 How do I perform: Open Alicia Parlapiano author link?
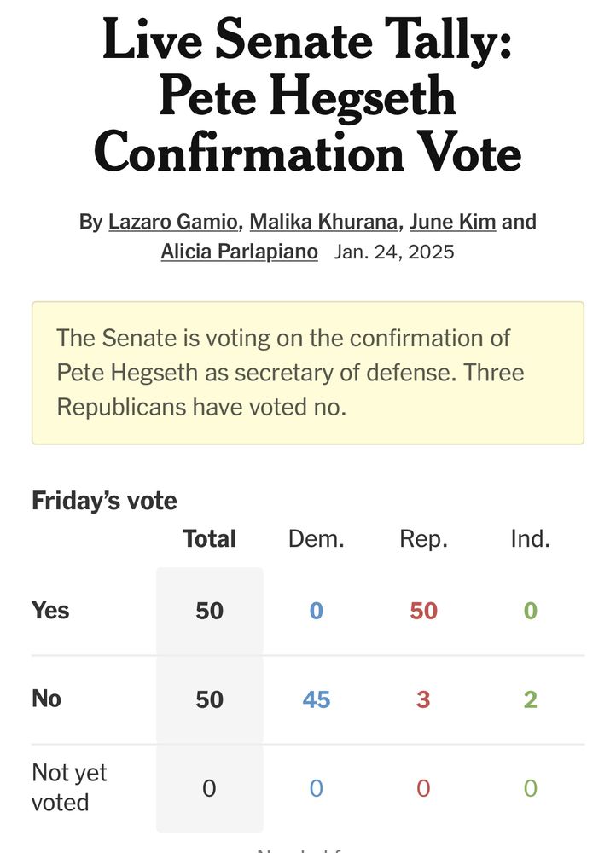239,252
